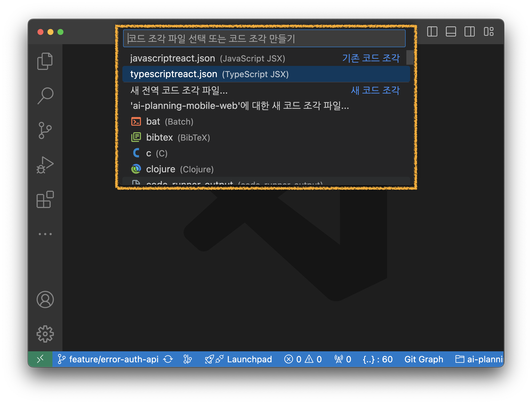
Task: Click the snippet file search input field
Action: [264, 38]
